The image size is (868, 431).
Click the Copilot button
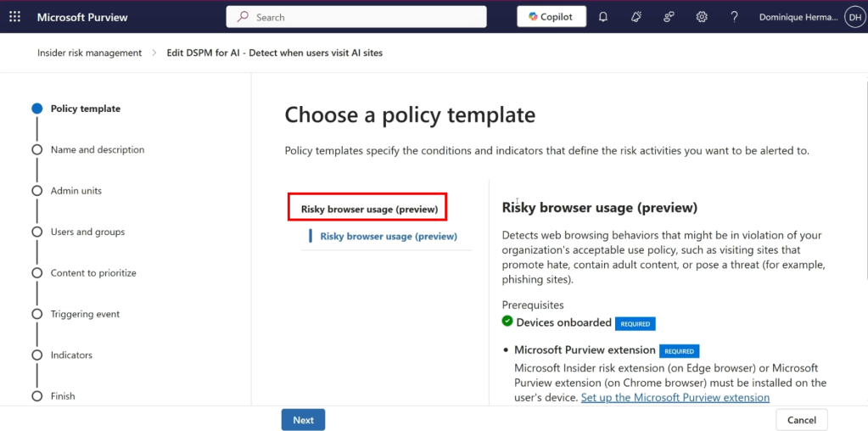point(552,17)
